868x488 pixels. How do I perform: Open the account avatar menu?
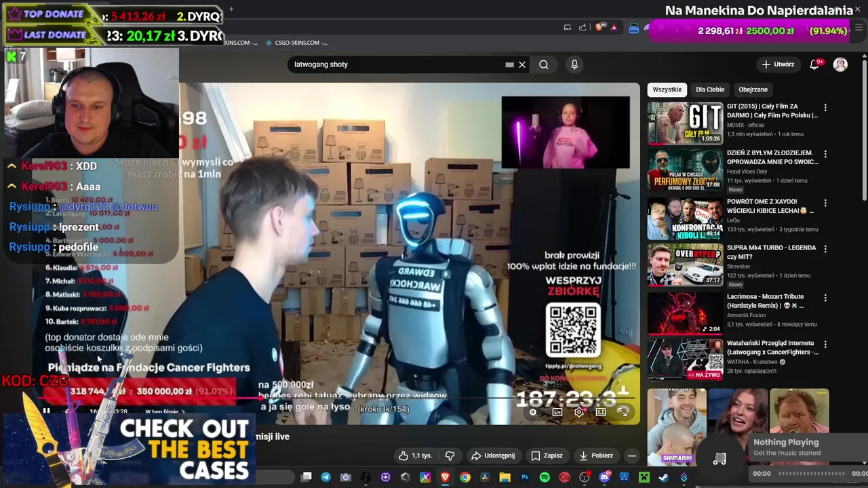pyautogui.click(x=840, y=64)
